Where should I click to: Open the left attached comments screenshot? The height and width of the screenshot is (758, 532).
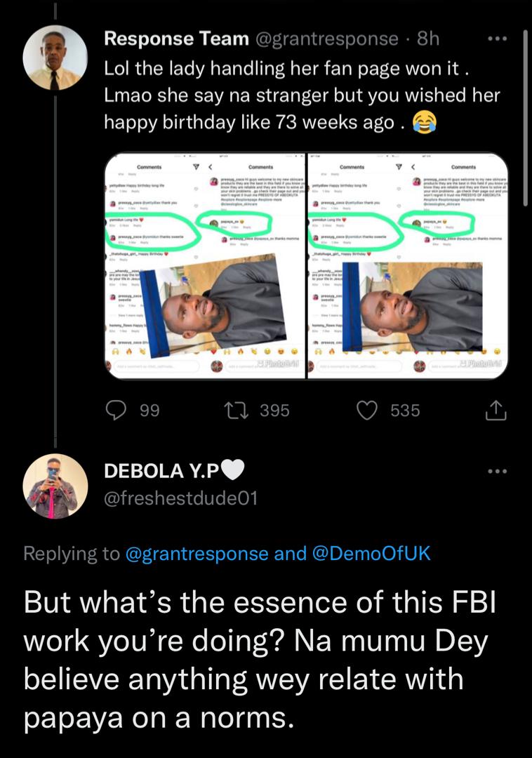tap(205, 266)
